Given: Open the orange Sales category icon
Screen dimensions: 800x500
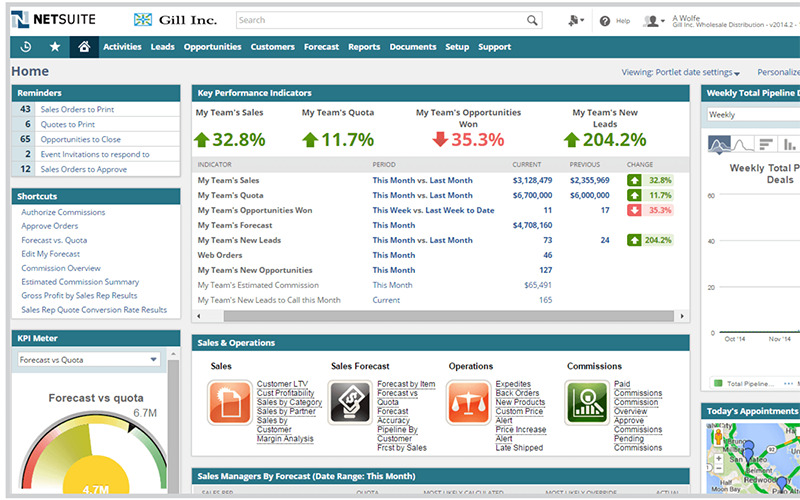Looking at the screenshot, I should [x=229, y=402].
